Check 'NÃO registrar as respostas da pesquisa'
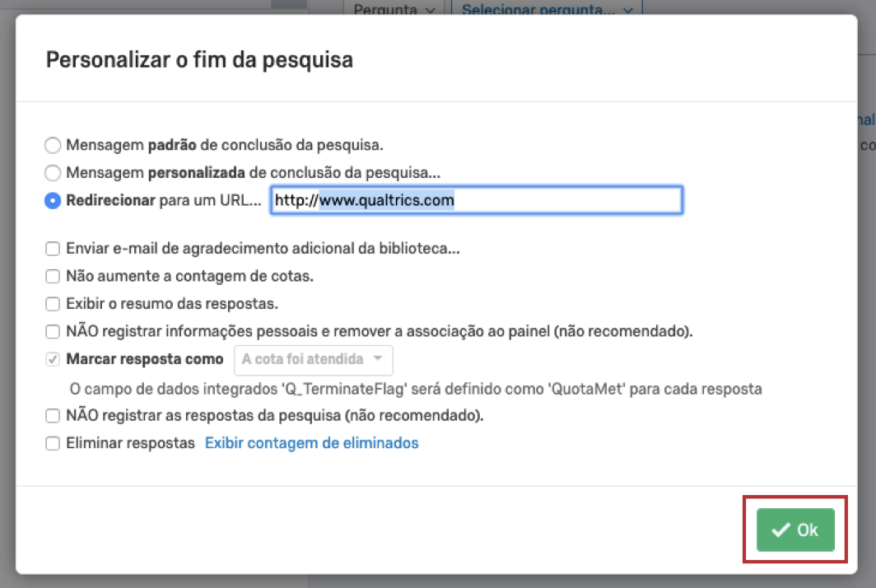Screen dimensions: 876x588 pyautogui.click(x=53, y=416)
